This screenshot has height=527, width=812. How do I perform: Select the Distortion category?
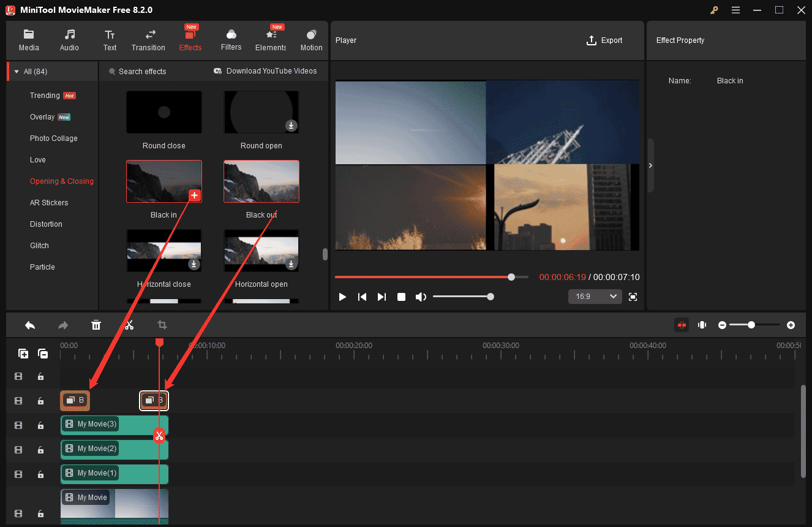tap(46, 224)
